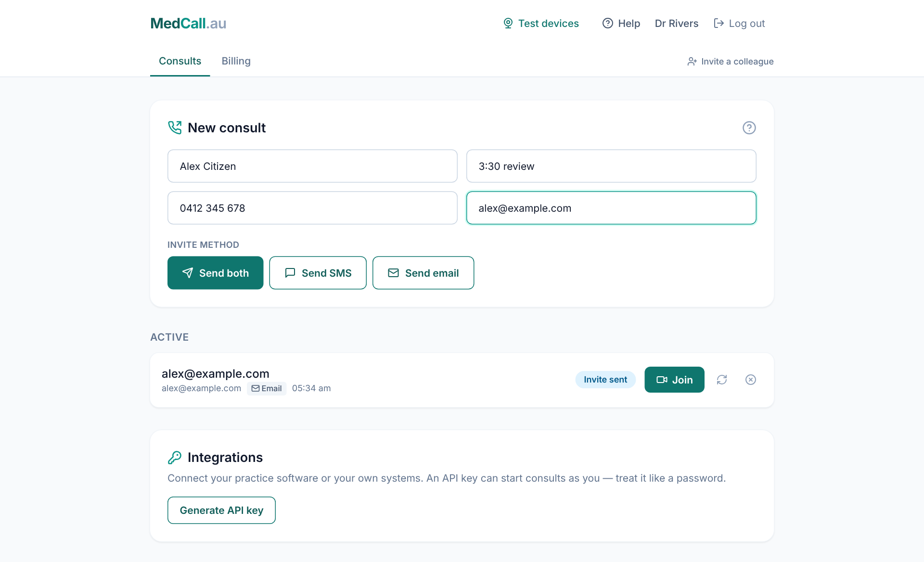Click the INVITE METHOD label

(203, 244)
